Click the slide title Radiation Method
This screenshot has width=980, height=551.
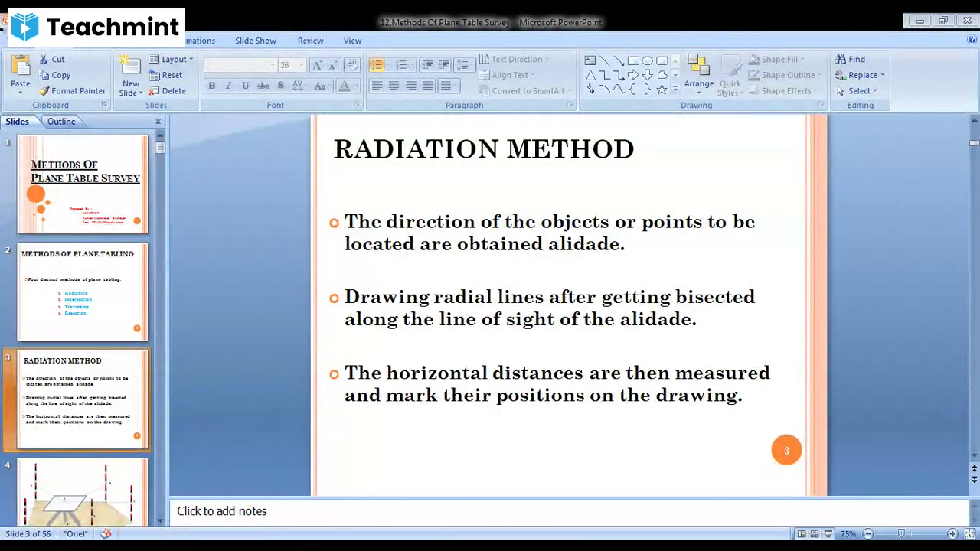pos(484,148)
